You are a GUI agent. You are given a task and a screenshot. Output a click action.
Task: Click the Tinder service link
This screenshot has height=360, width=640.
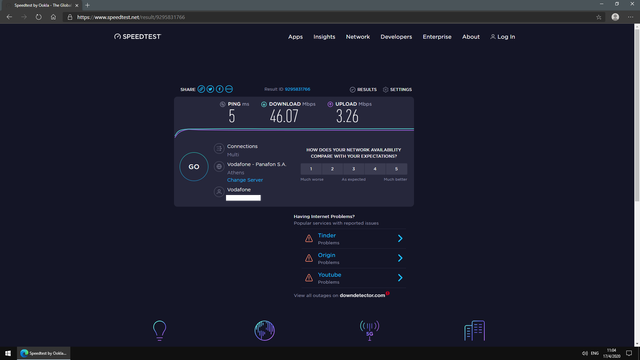pyautogui.click(x=327, y=236)
